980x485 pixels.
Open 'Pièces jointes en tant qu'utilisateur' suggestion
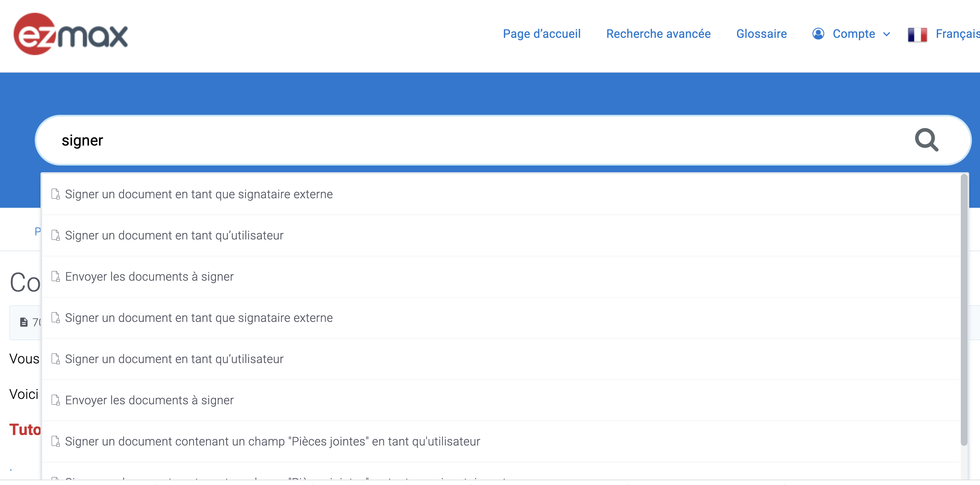501,441
